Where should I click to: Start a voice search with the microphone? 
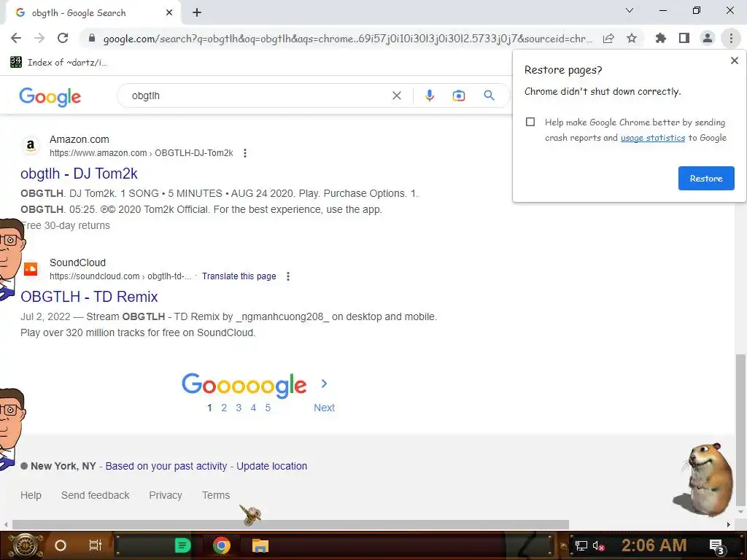pyautogui.click(x=429, y=96)
